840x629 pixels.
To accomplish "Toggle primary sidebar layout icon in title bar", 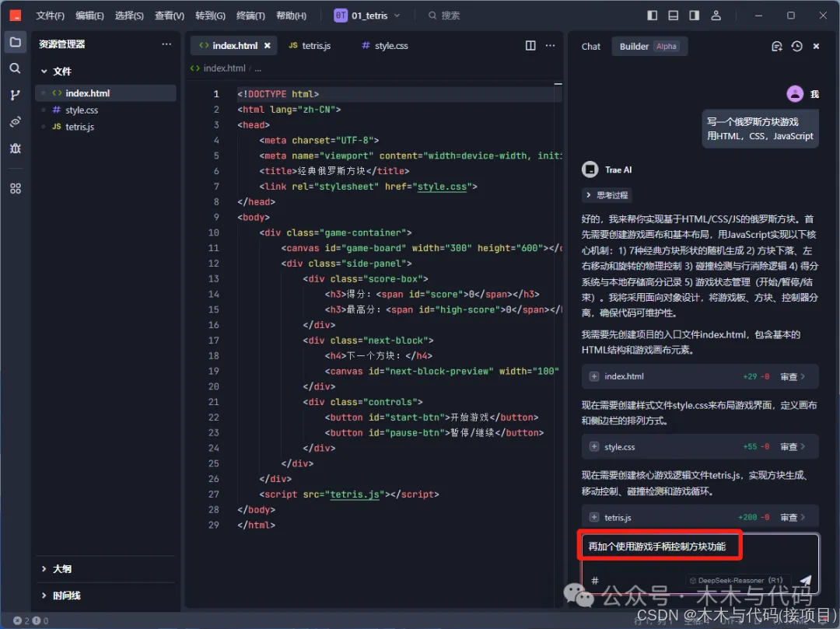I will (x=652, y=16).
